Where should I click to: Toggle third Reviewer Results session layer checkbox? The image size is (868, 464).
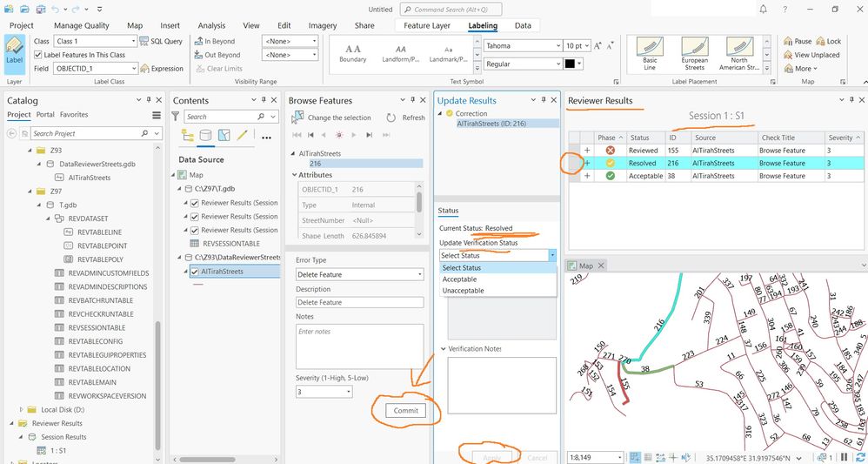194,230
